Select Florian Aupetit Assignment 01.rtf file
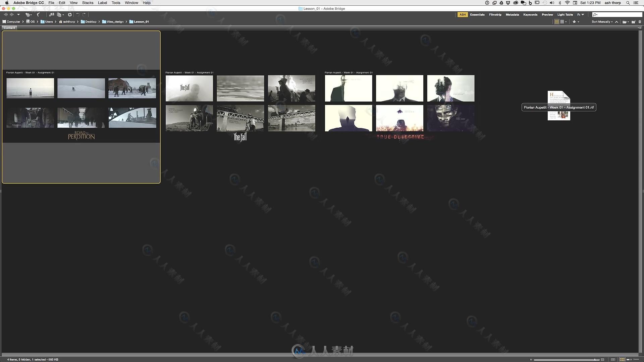 point(559,106)
